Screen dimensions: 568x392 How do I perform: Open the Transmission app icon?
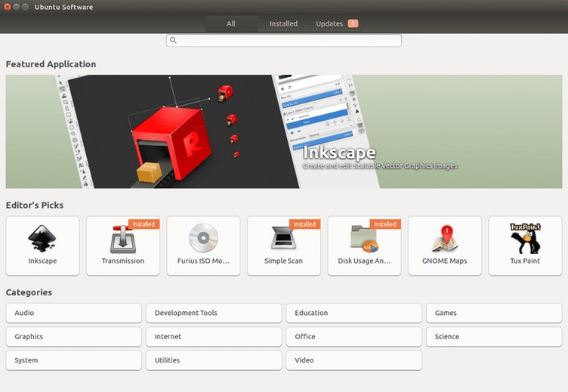pyautogui.click(x=123, y=239)
